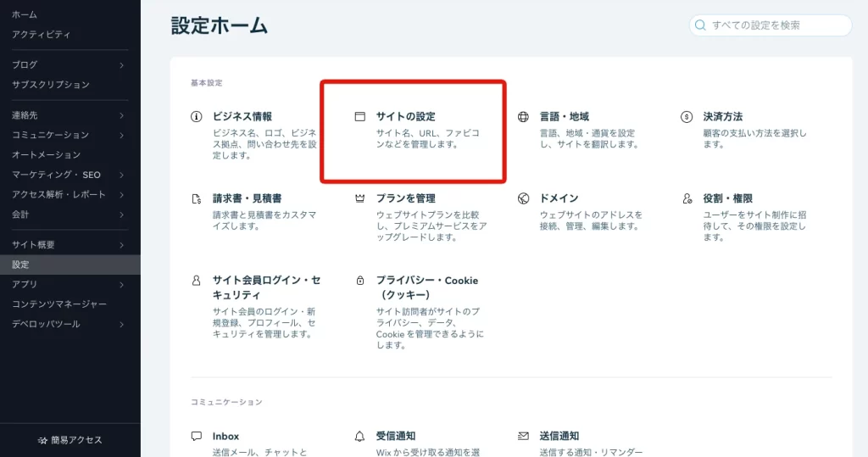Open プライバシー・Cookie（クッキー） settings link
Viewport: 868px width, 457px height.
coord(427,287)
